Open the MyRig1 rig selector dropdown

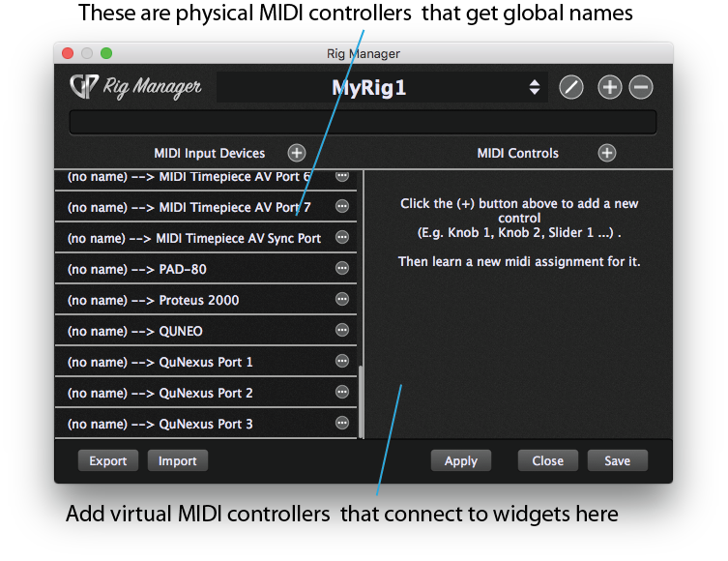coord(382,87)
